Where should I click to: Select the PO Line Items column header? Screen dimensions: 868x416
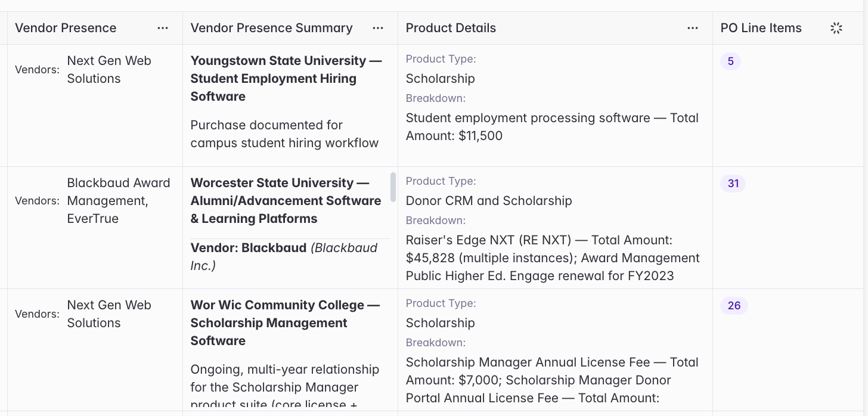tap(790, 28)
